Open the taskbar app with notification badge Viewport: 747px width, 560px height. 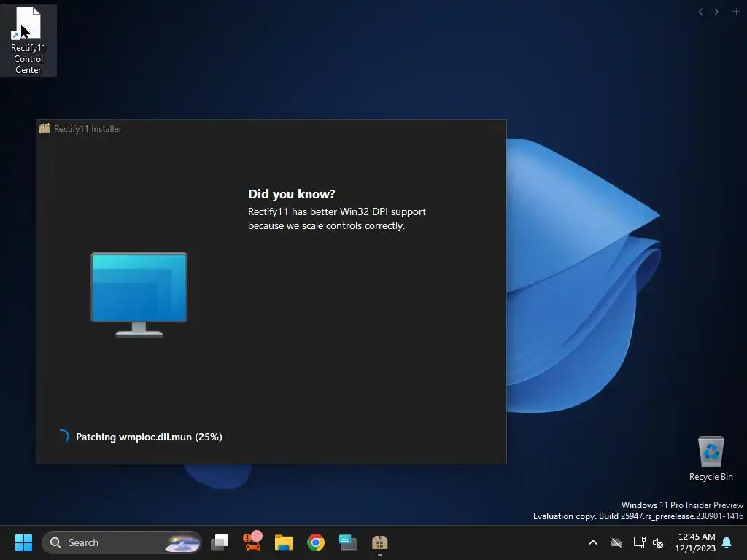[x=252, y=542]
